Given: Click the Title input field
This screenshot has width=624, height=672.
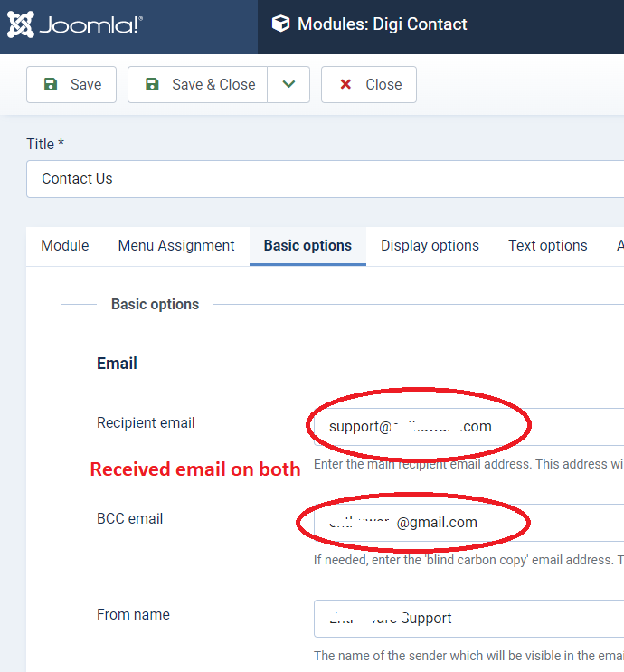Looking at the screenshot, I should pos(325,179).
